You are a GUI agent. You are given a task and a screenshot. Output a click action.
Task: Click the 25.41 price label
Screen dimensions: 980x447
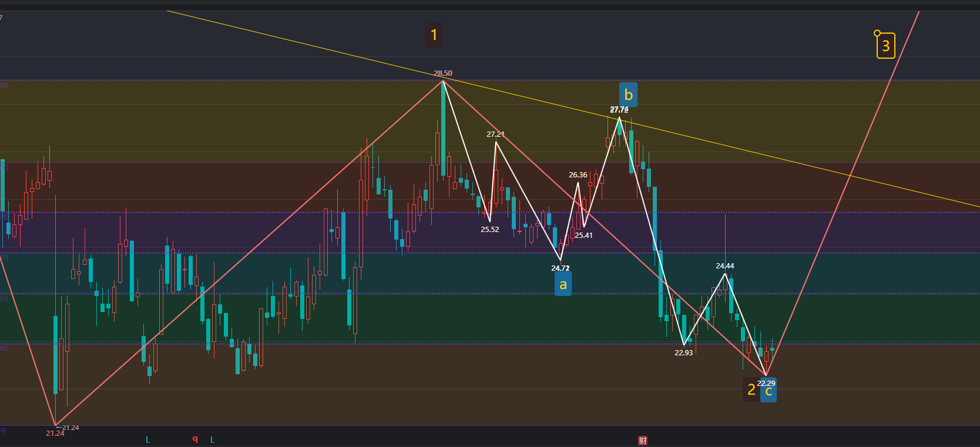[583, 236]
